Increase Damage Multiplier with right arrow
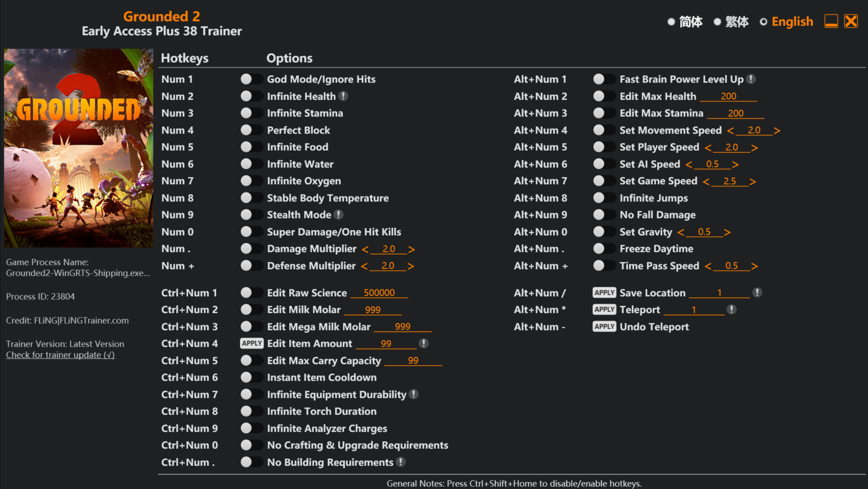868x489 pixels. coord(412,250)
